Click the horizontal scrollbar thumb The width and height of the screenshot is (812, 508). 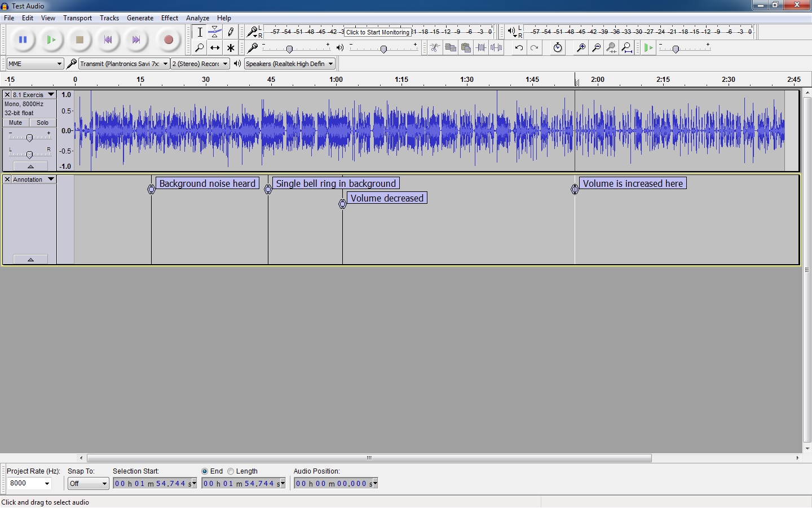click(369, 458)
